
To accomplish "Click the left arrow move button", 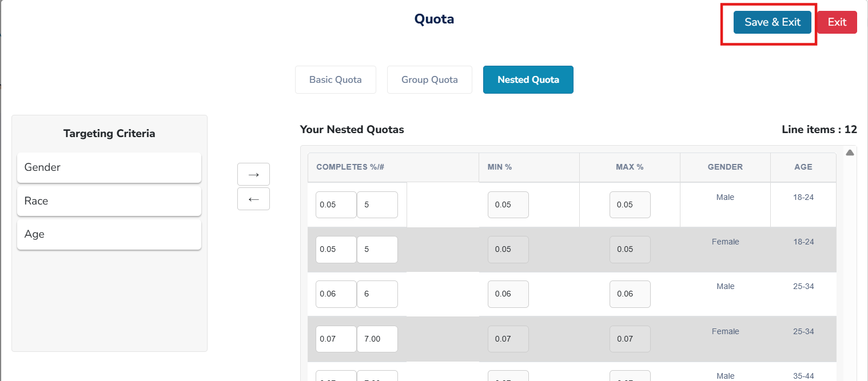I will [x=253, y=199].
